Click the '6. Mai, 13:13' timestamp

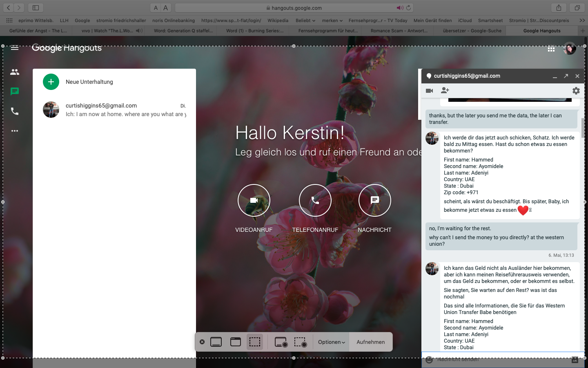[x=561, y=255]
